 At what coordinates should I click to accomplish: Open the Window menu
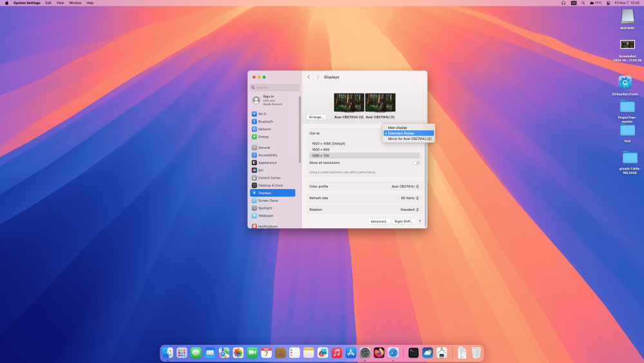point(75,3)
